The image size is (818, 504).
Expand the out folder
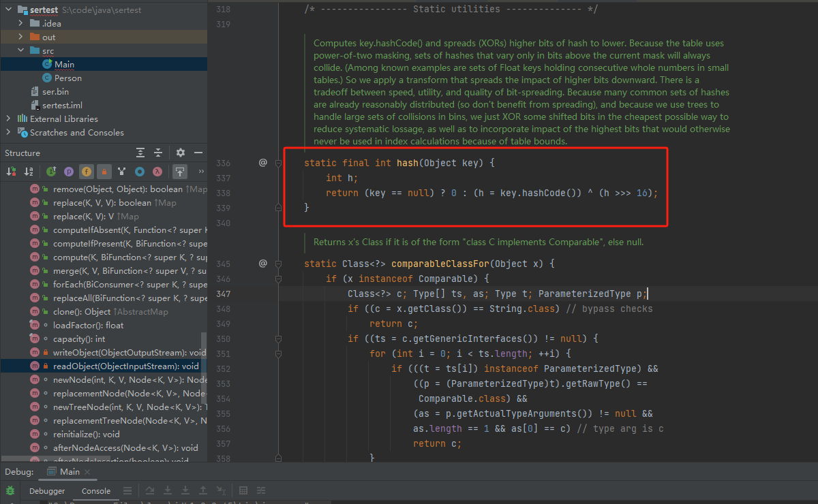coord(20,37)
